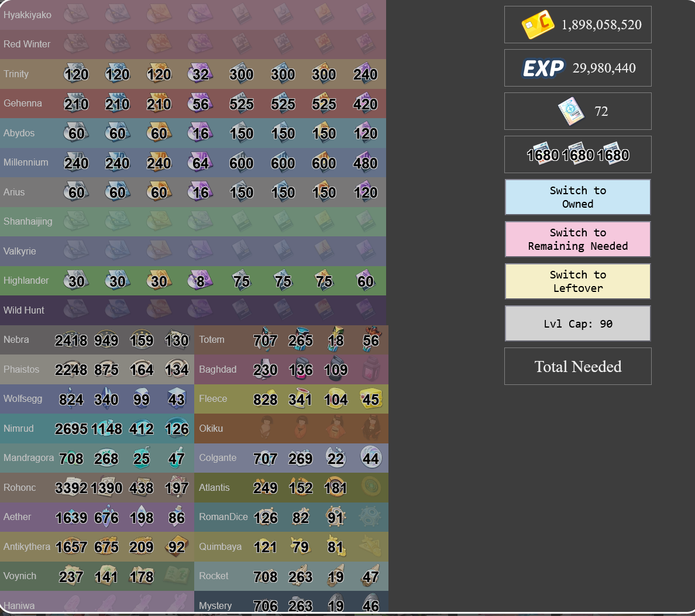This screenshot has height=616, width=695.
Task: Click the Abydos row label
Action: click(19, 133)
